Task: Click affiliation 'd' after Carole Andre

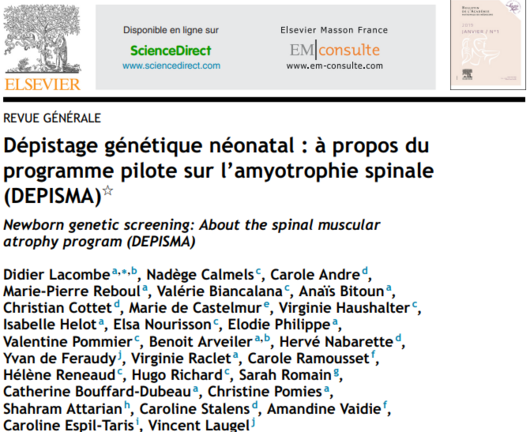Action: [x=365, y=270]
